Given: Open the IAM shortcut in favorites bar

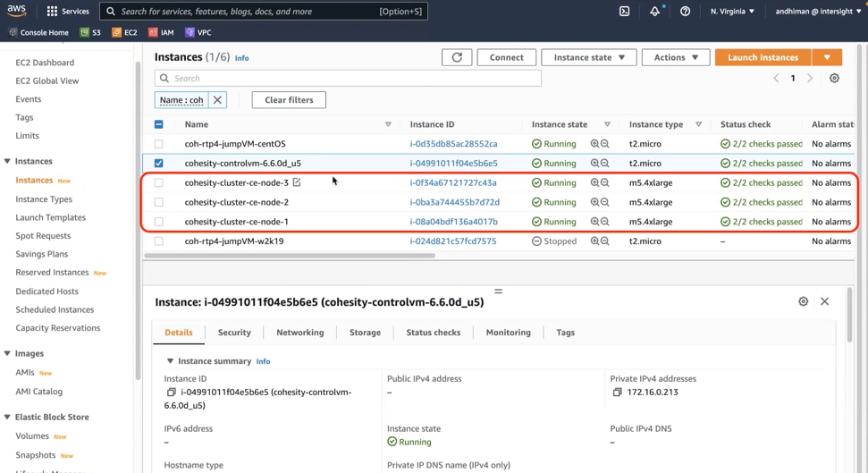Looking at the screenshot, I should (x=161, y=33).
